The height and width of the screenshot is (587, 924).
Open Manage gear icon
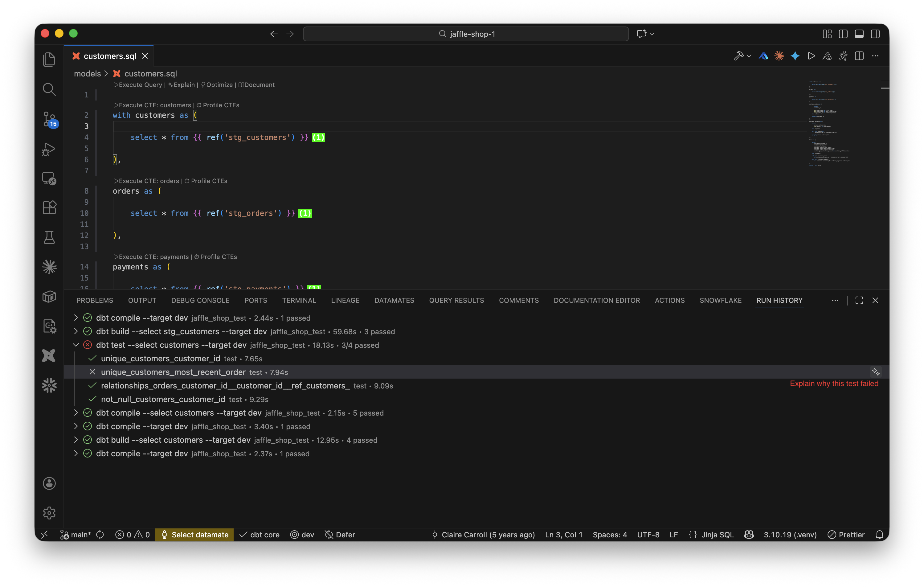coord(49,513)
